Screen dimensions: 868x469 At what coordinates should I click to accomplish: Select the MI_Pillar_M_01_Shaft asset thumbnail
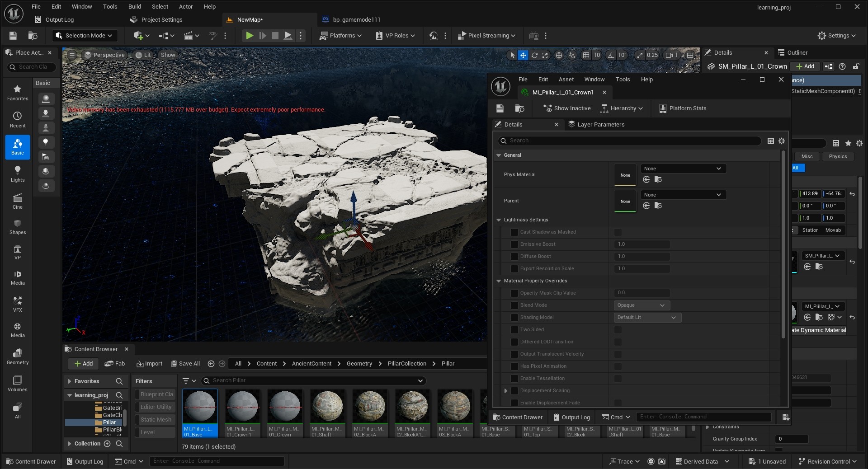tap(327, 413)
